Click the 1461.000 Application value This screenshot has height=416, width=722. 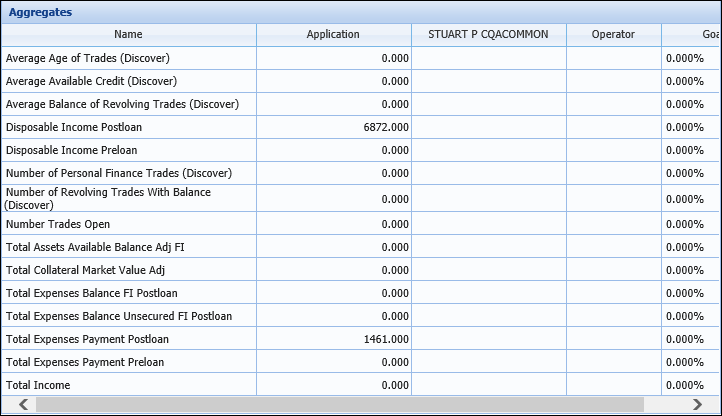coord(386,340)
